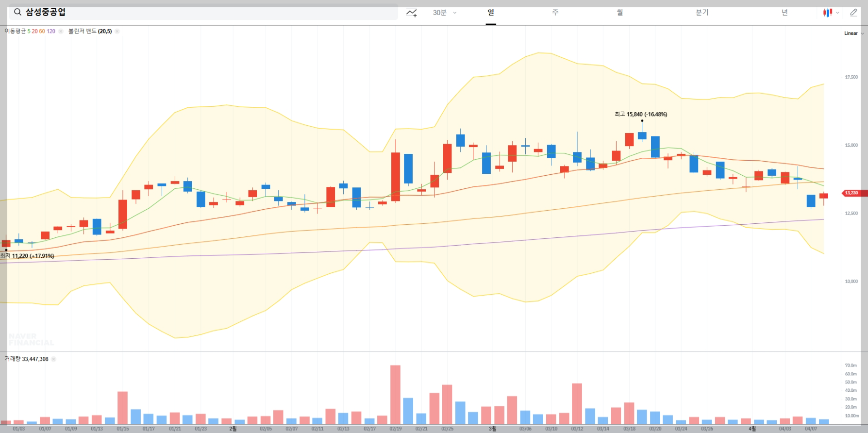868x433 pixels.
Task: Click the 03/12 date axis label
Action: (577, 429)
